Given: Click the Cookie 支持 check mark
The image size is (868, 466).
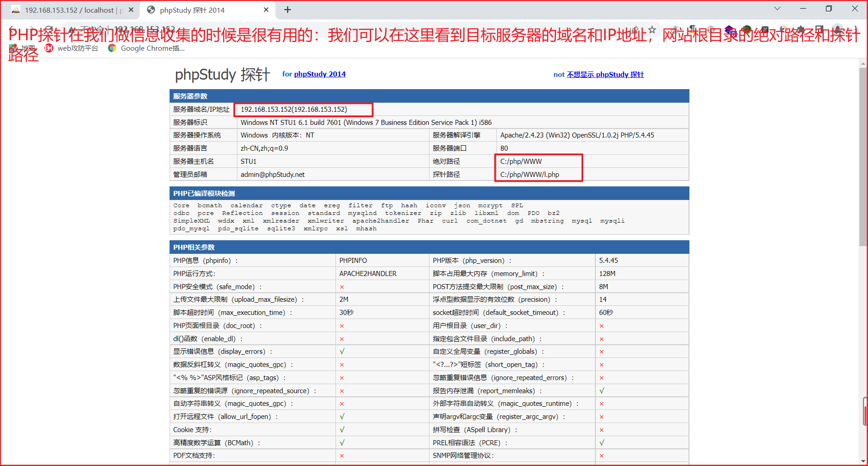Looking at the screenshot, I should tap(342, 430).
